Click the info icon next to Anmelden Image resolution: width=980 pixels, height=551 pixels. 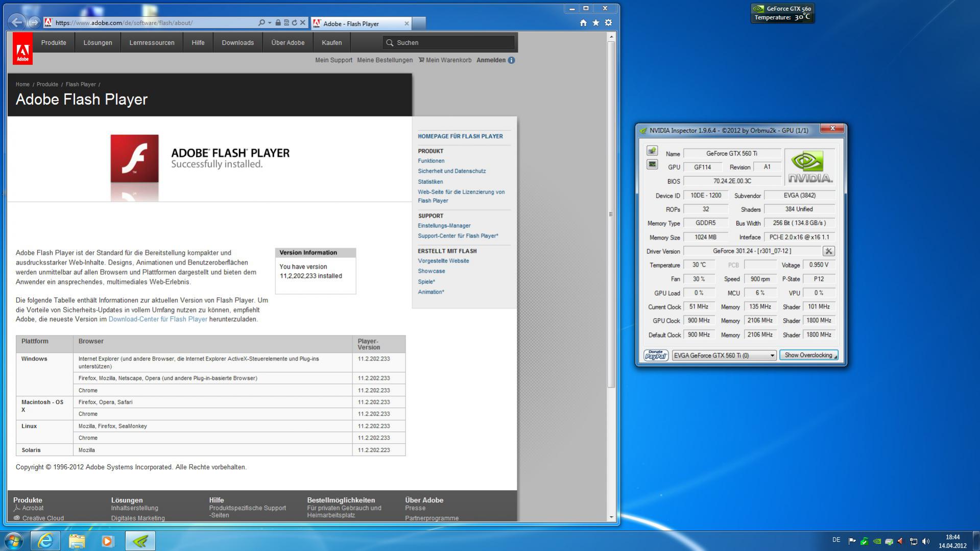click(511, 60)
